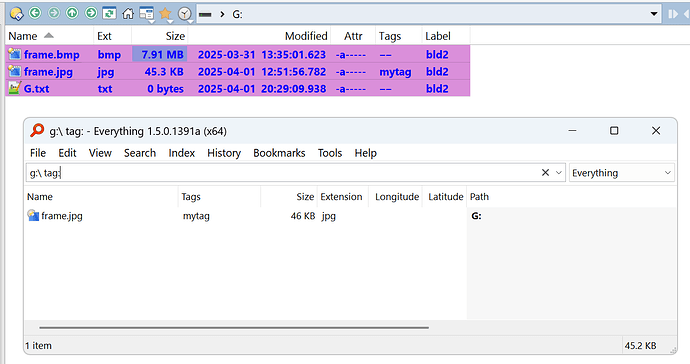Image resolution: width=690 pixels, height=364 pixels.
Task: Clear the search box with the X
Action: (x=545, y=173)
